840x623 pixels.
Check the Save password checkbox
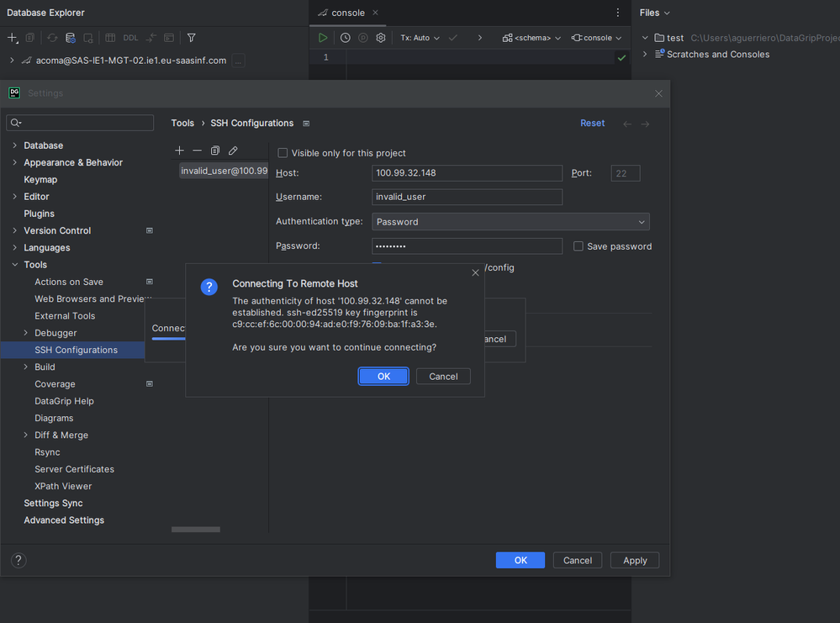point(578,246)
